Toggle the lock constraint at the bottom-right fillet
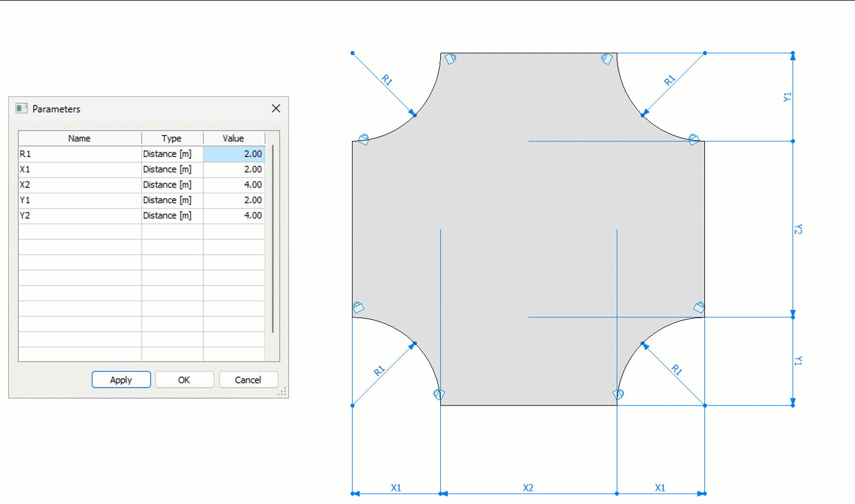 point(619,393)
